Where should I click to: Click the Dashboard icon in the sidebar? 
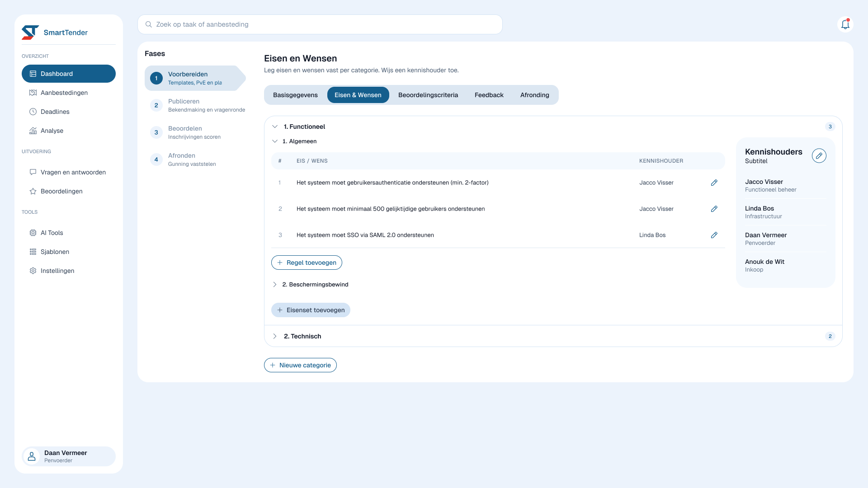[x=33, y=74]
